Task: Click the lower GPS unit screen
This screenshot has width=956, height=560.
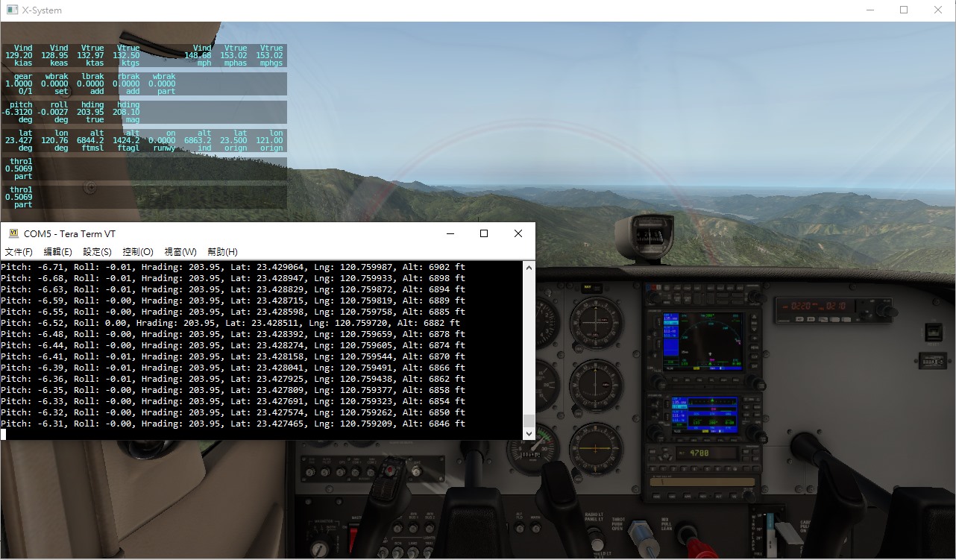Action: 703,415
